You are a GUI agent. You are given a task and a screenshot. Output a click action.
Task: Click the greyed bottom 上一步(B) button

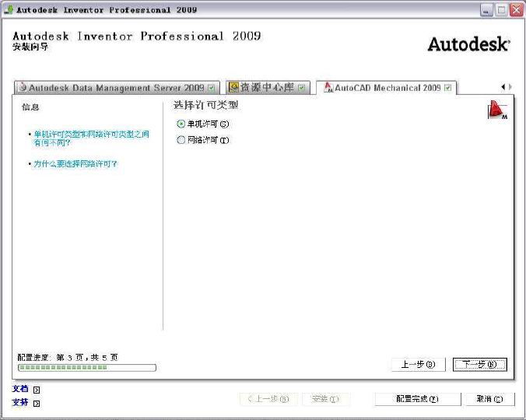pos(268,399)
